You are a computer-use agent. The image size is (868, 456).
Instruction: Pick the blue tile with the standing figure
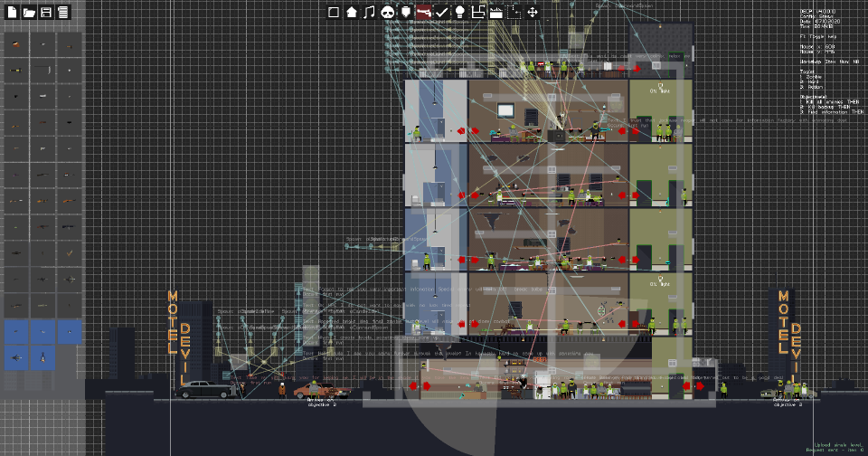tap(42, 358)
